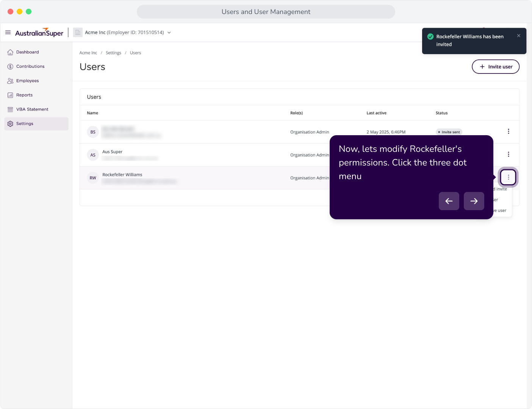This screenshot has height=409, width=532.
Task: Click the Invite user button
Action: click(496, 67)
